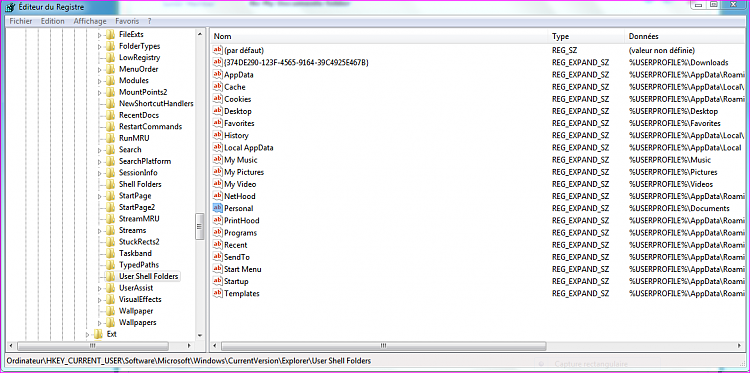Select the My Video value name
The height and width of the screenshot is (373, 750).
(x=240, y=184)
